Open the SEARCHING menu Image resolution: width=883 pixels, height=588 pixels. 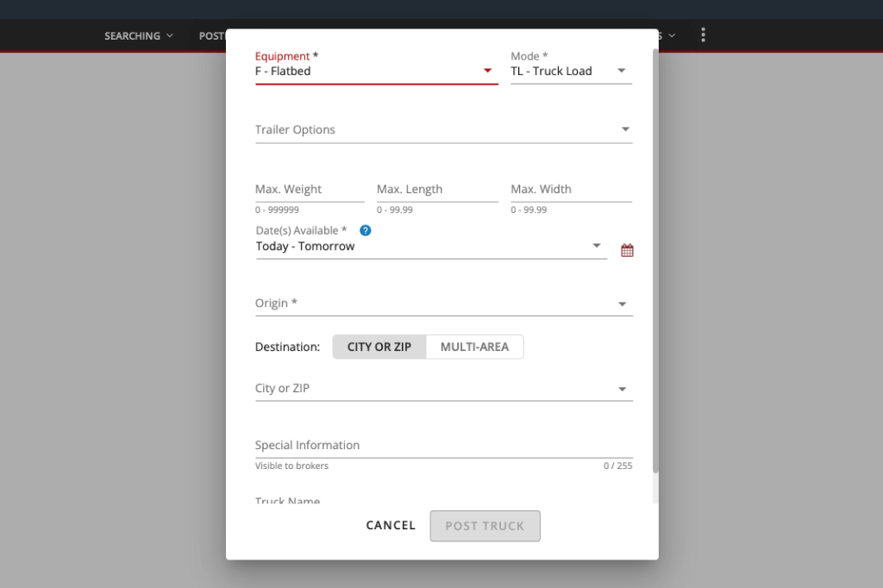click(x=138, y=35)
